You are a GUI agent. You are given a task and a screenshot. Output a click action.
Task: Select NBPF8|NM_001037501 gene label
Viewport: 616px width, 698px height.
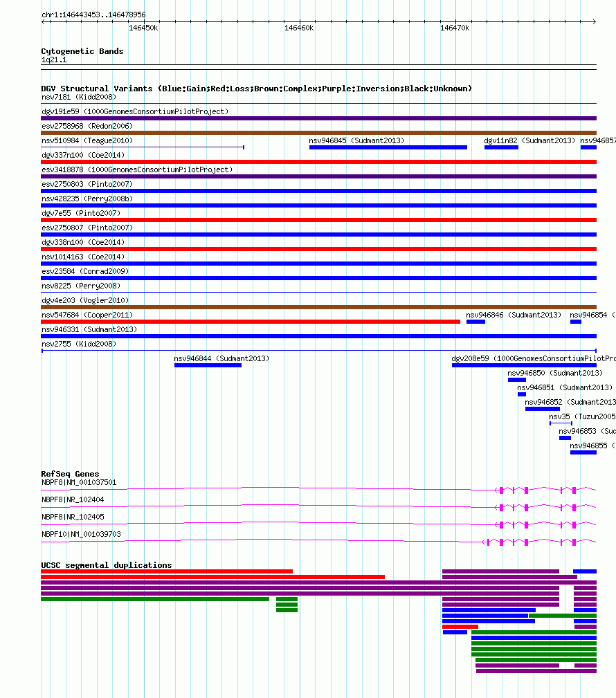tap(79, 483)
